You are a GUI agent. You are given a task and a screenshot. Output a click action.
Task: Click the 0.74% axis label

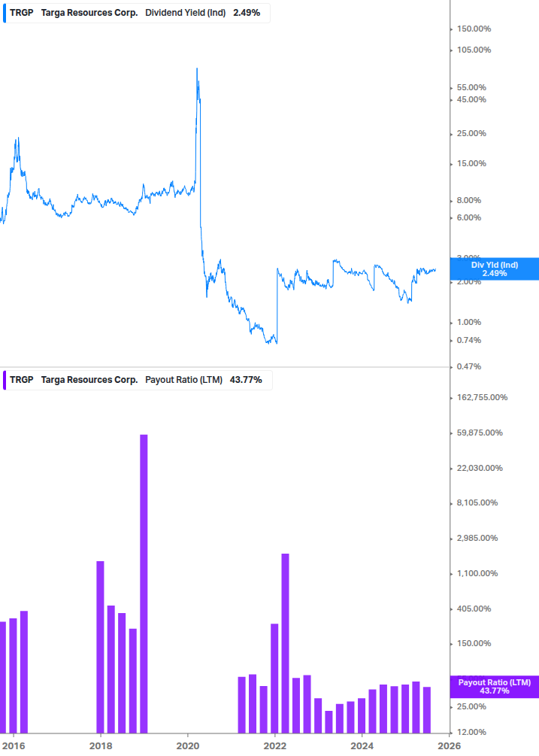[469, 340]
